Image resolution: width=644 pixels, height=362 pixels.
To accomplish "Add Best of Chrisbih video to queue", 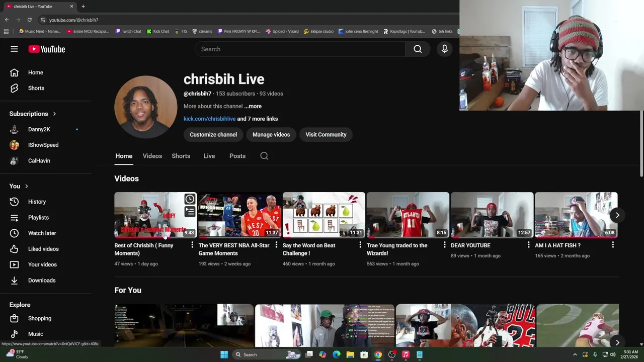I will pyautogui.click(x=190, y=212).
